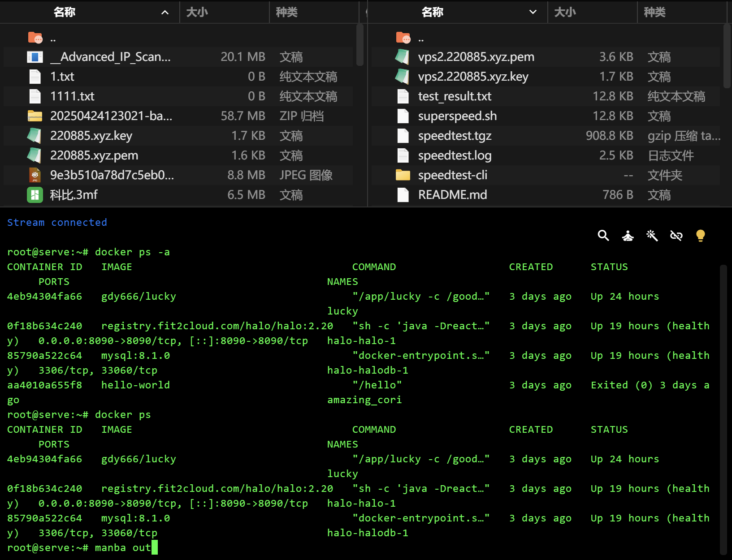
Task: Click the yellow lightbulb icon in the terminal toolbar
Action: [700, 236]
